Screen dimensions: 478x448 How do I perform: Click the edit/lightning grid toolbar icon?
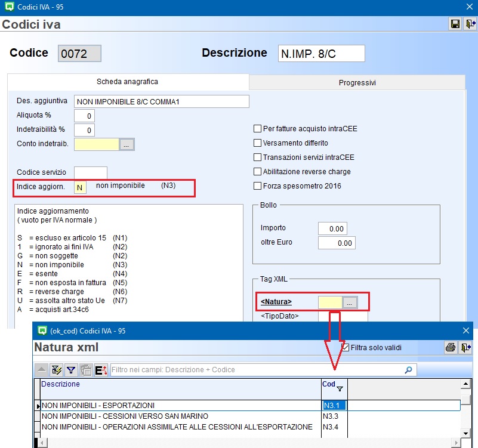click(57, 370)
